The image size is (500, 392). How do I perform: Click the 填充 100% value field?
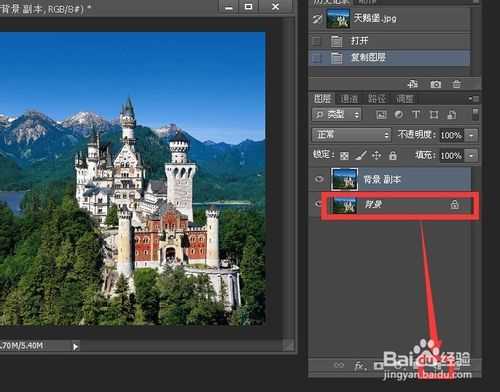click(451, 156)
